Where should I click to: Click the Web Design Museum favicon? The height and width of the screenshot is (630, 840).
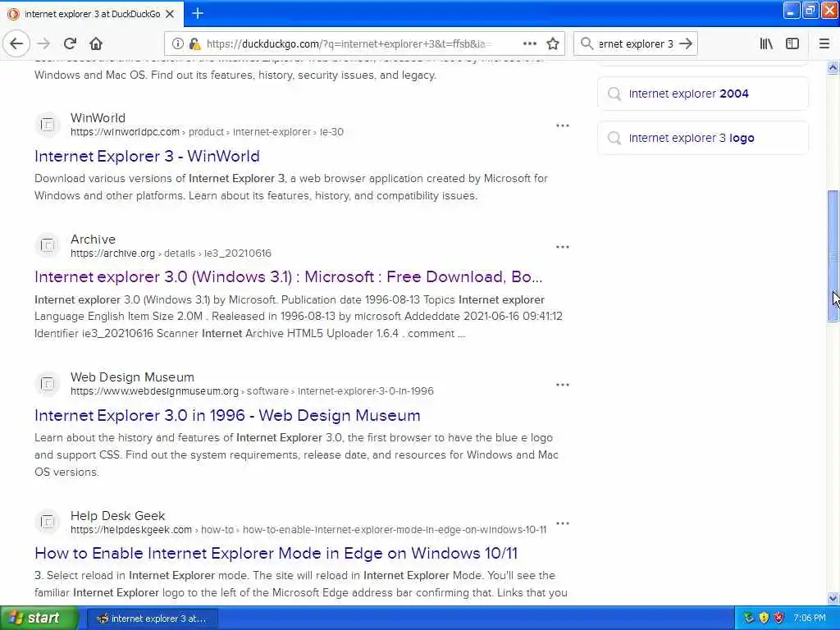[47, 384]
